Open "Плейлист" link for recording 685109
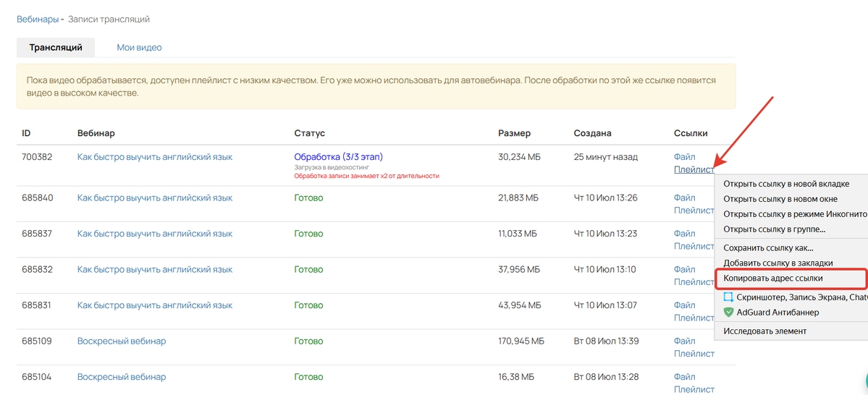 point(694,354)
